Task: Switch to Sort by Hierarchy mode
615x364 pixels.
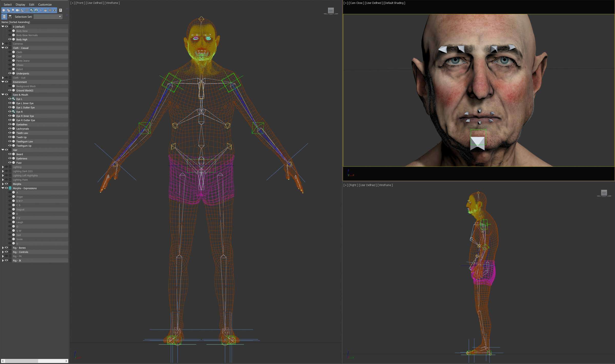Action: pyautogui.click(x=10, y=17)
